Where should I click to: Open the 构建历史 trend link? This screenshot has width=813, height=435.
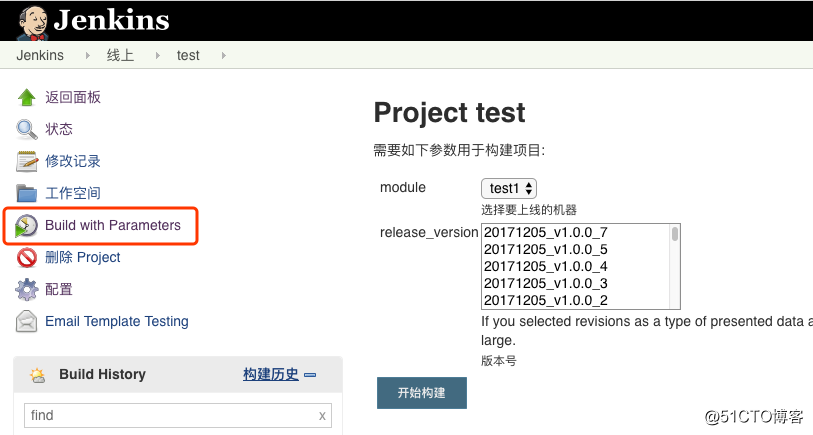point(271,374)
